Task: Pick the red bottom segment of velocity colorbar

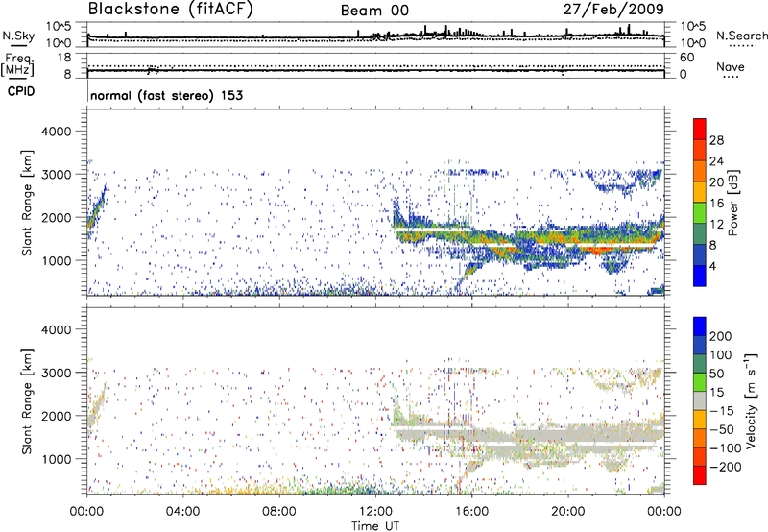Action: point(700,475)
